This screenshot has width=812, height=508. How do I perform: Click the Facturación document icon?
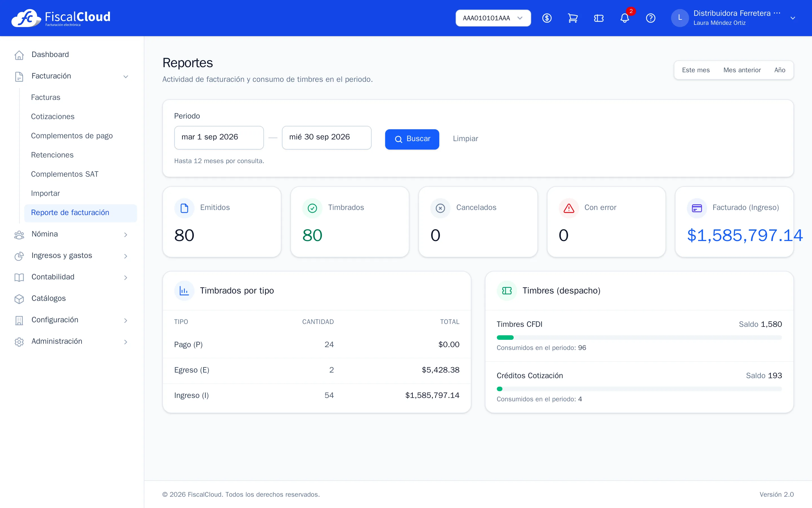19,76
